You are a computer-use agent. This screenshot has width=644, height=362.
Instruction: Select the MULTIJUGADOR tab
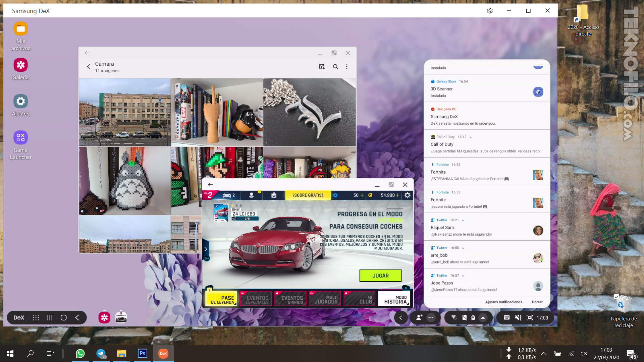[x=325, y=298]
